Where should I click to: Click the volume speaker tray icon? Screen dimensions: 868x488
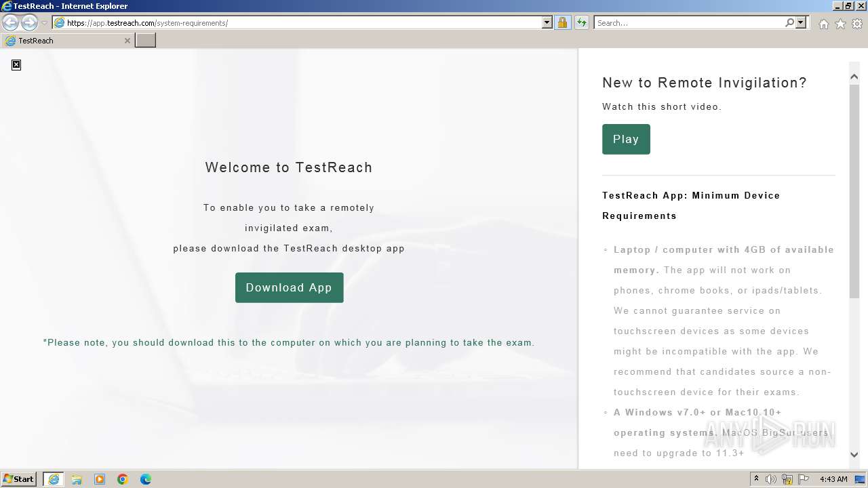771,479
